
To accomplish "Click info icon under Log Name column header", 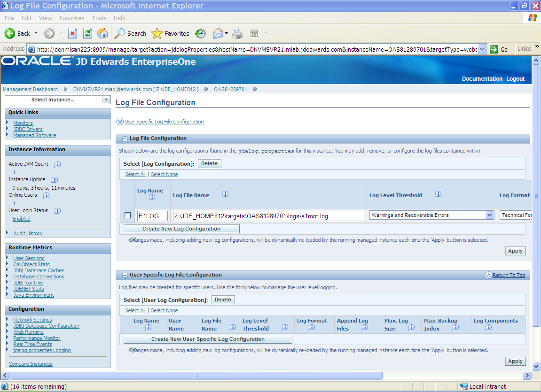I will tap(152, 197).
